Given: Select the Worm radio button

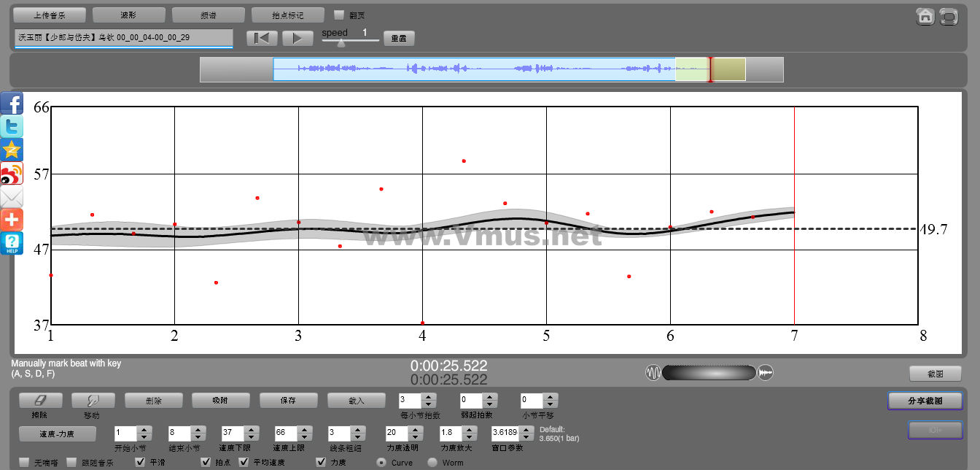Looking at the screenshot, I should [432, 462].
